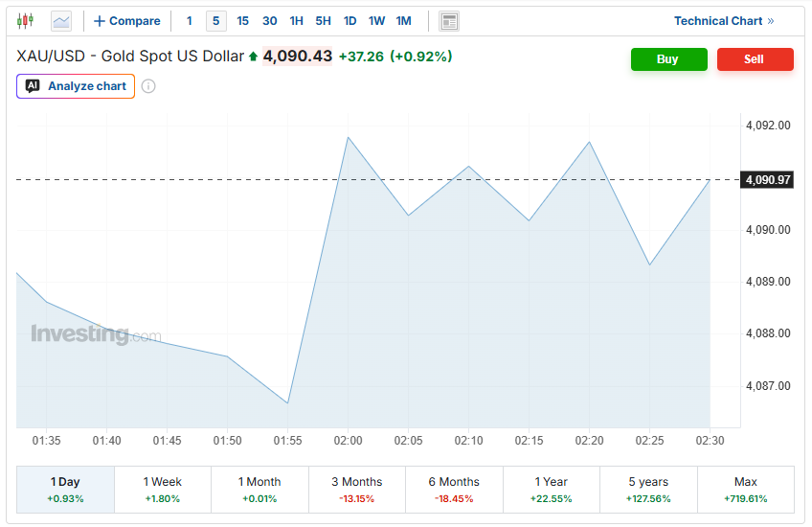Open the Technical Chart link

pos(724,21)
